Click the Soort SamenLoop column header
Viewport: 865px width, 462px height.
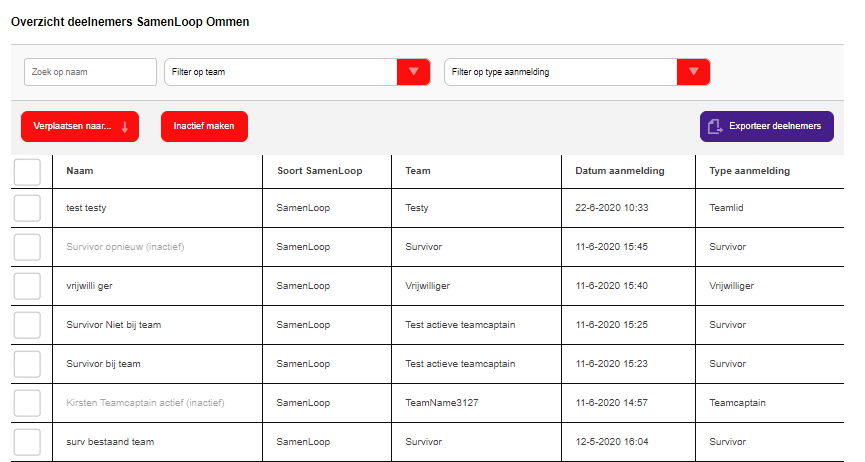point(319,171)
